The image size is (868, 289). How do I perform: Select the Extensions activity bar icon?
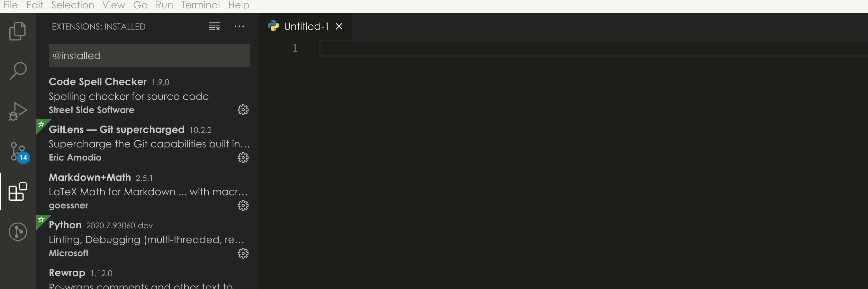pos(18,191)
